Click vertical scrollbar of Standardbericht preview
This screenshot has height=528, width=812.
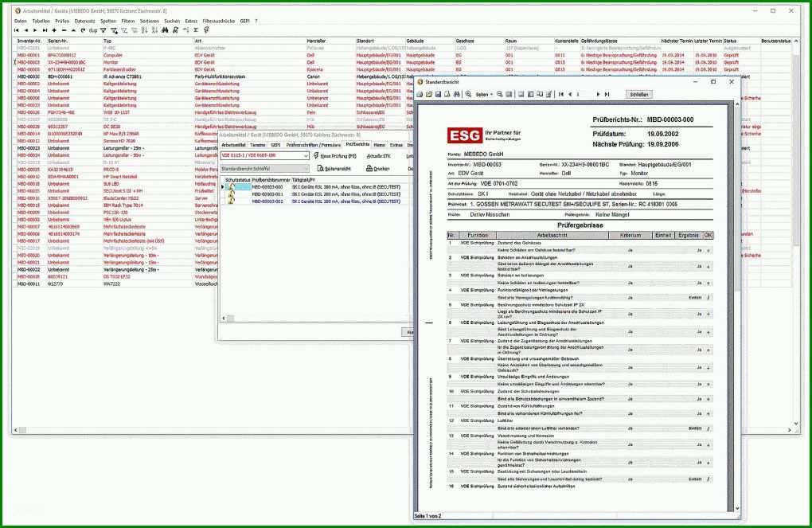click(737, 306)
